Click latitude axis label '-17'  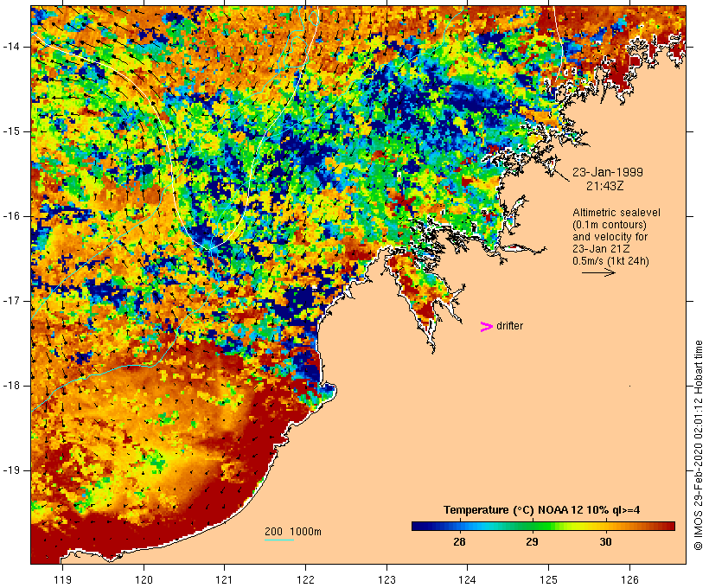[10, 301]
